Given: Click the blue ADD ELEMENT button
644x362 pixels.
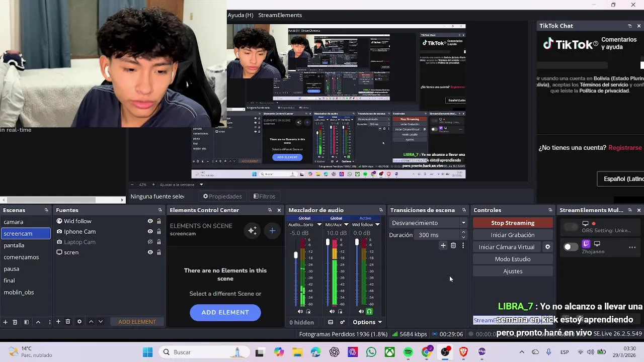Looking at the screenshot, I should click(x=225, y=312).
